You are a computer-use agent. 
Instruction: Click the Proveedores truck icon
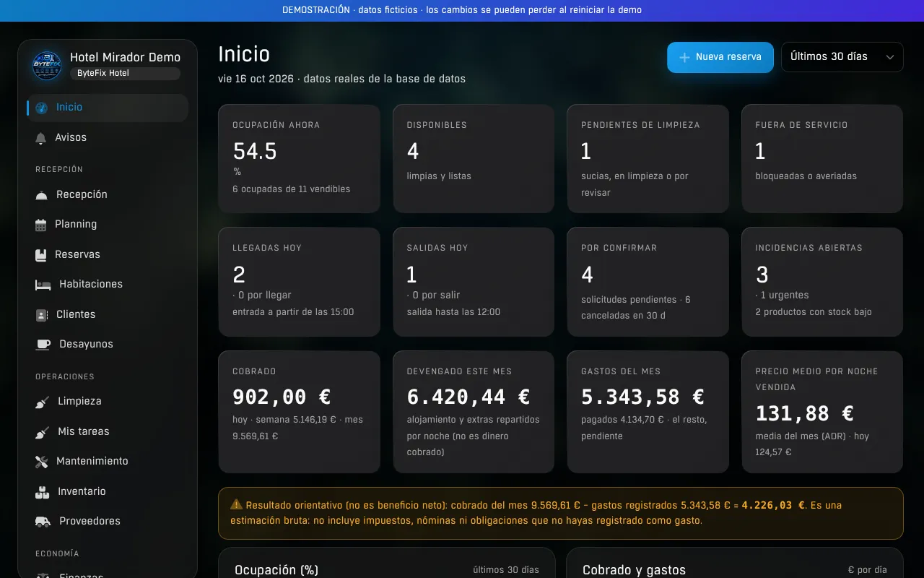tap(43, 522)
